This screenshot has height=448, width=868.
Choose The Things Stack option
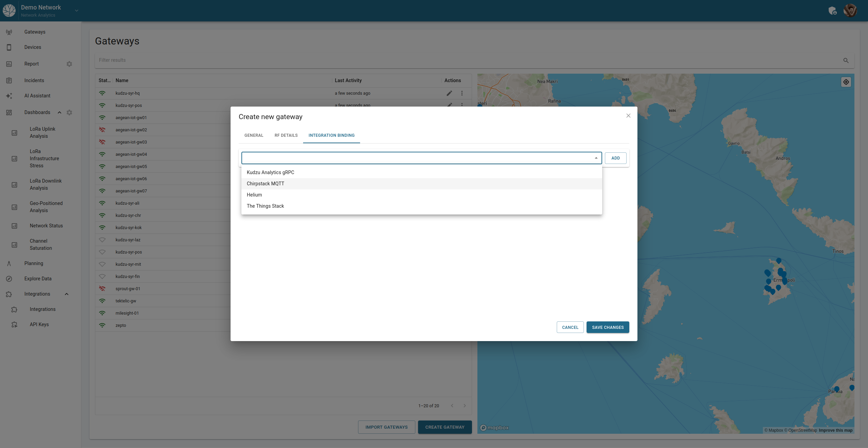[x=265, y=206]
